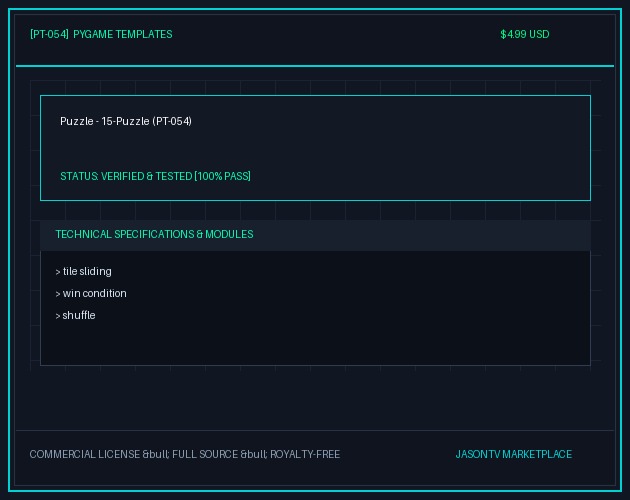
Task: Expand the TECHNICAL SPECIFICATIONS & MODULES header
Action: [154, 234]
